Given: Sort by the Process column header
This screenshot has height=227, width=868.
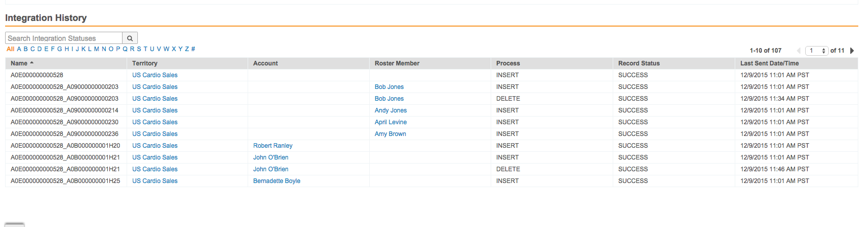Looking at the screenshot, I should (508, 63).
